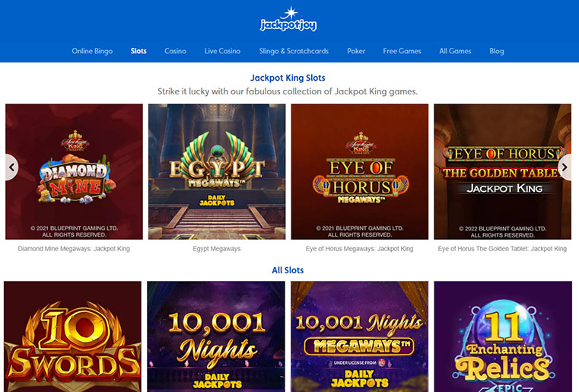This screenshot has height=392, width=579.
Task: Select the 10 Swords slot thumbnail
Action: 73,336
